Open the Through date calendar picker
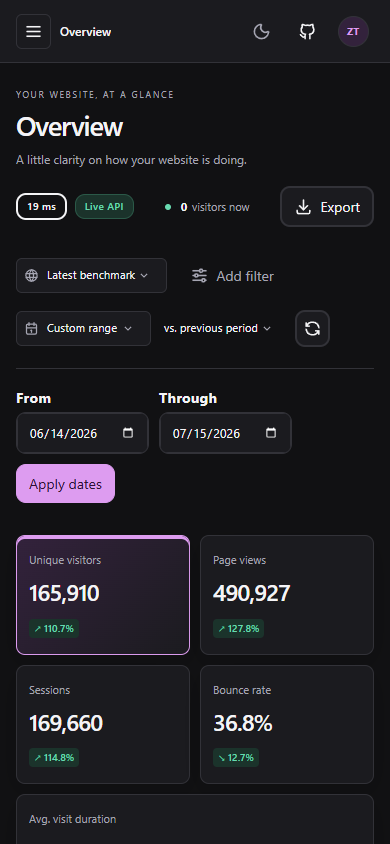The height and width of the screenshot is (844, 390). pos(271,433)
